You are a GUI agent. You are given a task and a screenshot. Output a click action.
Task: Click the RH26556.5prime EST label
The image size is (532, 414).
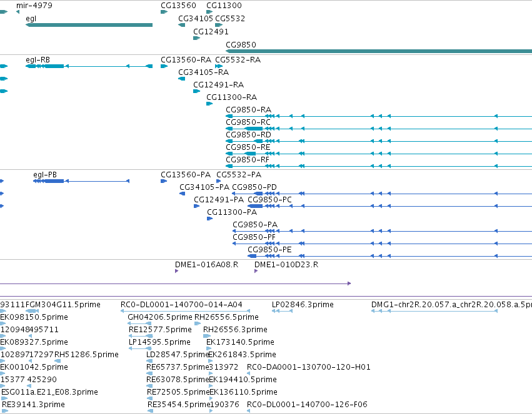(226, 317)
